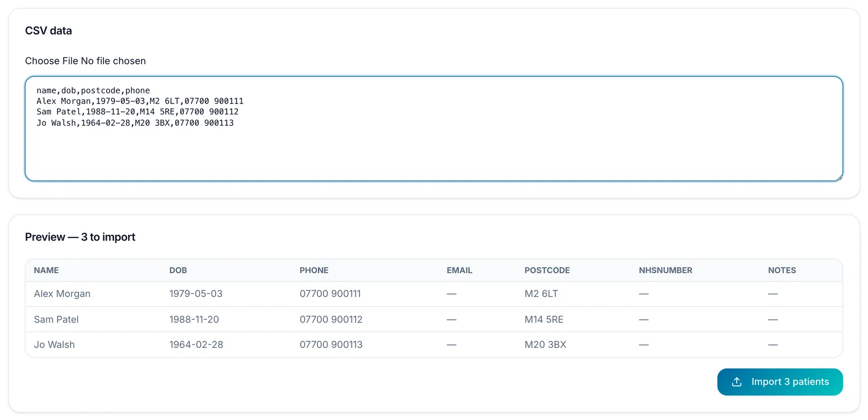Click the DOB column header
This screenshot has width=868, height=420.
pyautogui.click(x=178, y=270)
